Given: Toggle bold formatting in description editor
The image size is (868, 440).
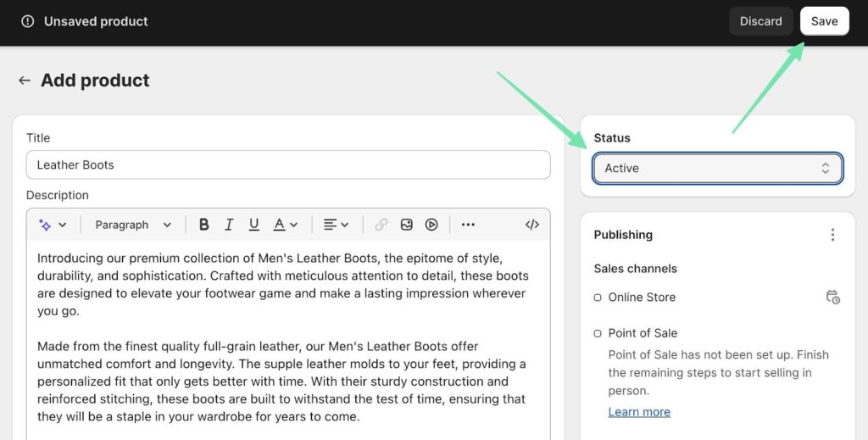Looking at the screenshot, I should point(203,225).
